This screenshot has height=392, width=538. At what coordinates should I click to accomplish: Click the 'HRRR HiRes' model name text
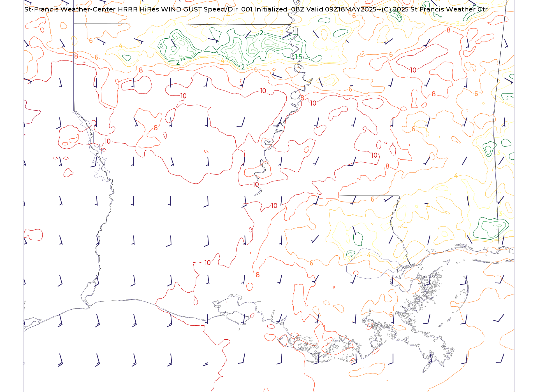pyautogui.click(x=138, y=9)
